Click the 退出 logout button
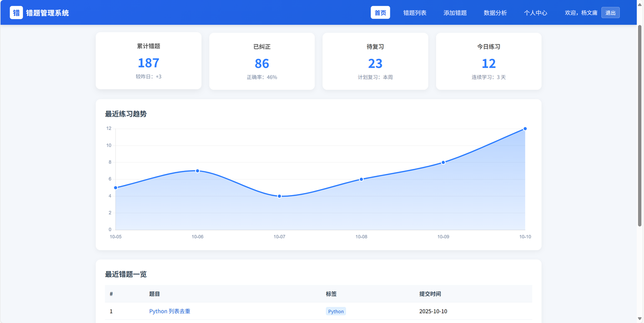 point(610,13)
